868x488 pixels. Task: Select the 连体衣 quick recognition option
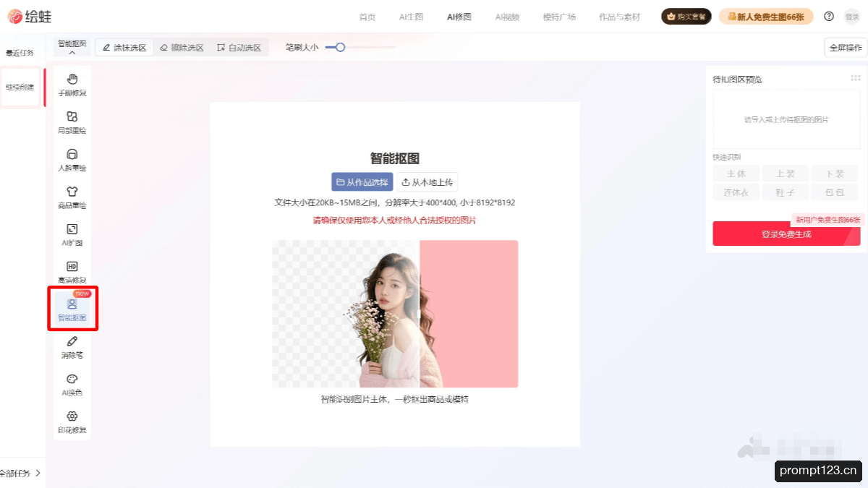click(x=736, y=192)
